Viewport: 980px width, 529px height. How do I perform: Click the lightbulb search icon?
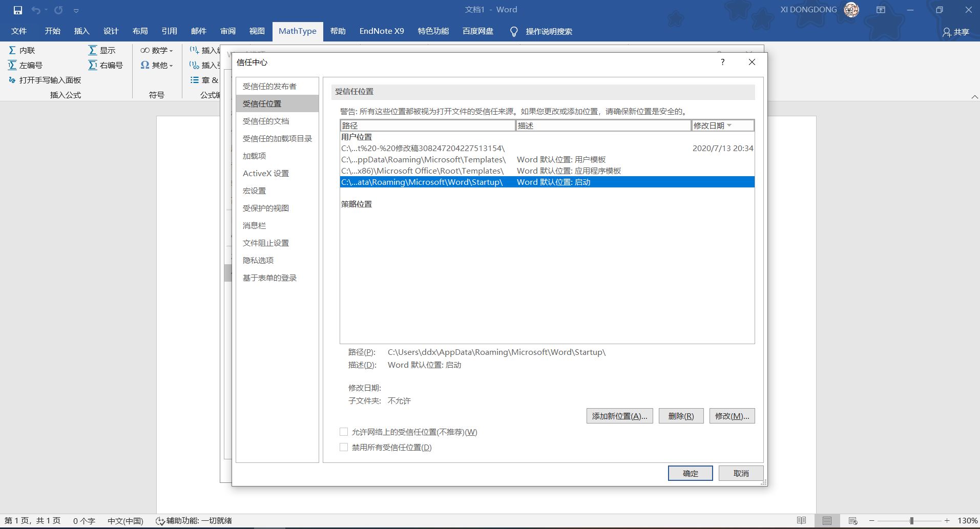[514, 32]
